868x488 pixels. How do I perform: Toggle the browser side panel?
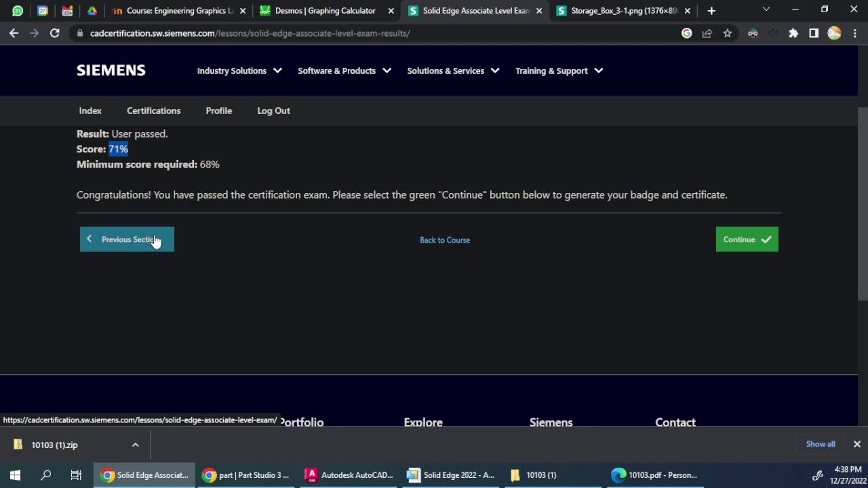coord(814,33)
